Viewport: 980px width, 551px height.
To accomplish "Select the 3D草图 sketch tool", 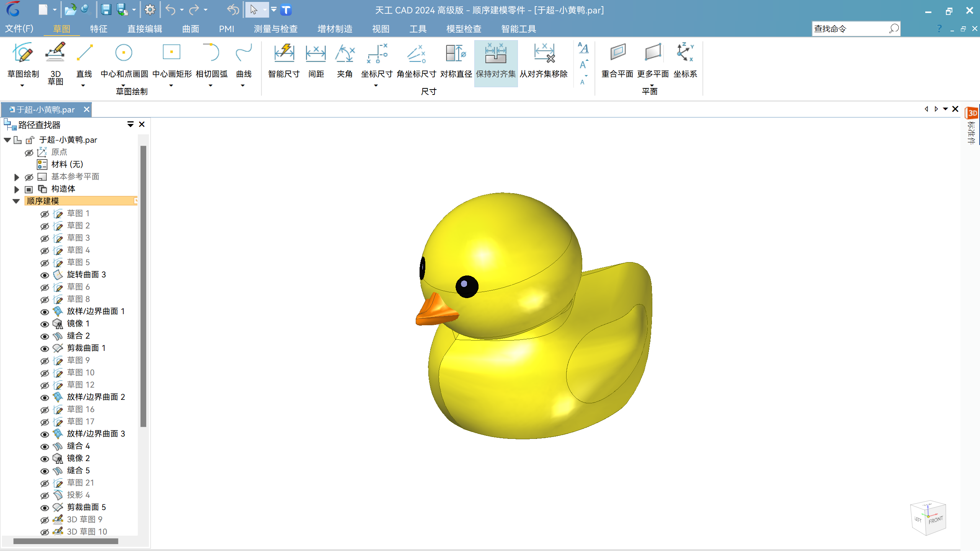I will click(x=56, y=63).
